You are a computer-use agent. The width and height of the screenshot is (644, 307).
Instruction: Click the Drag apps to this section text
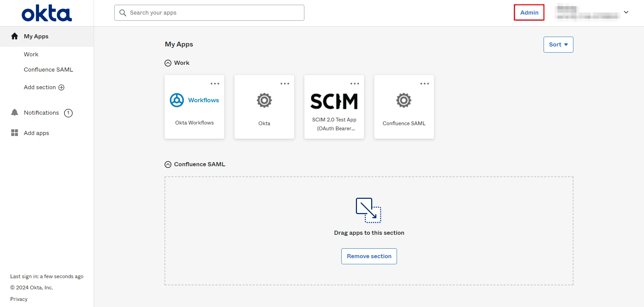tap(369, 233)
